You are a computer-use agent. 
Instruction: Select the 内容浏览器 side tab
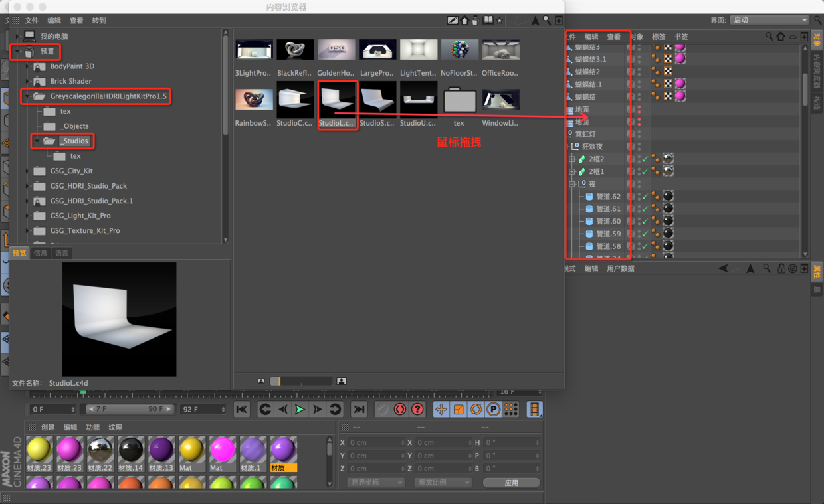click(x=817, y=72)
